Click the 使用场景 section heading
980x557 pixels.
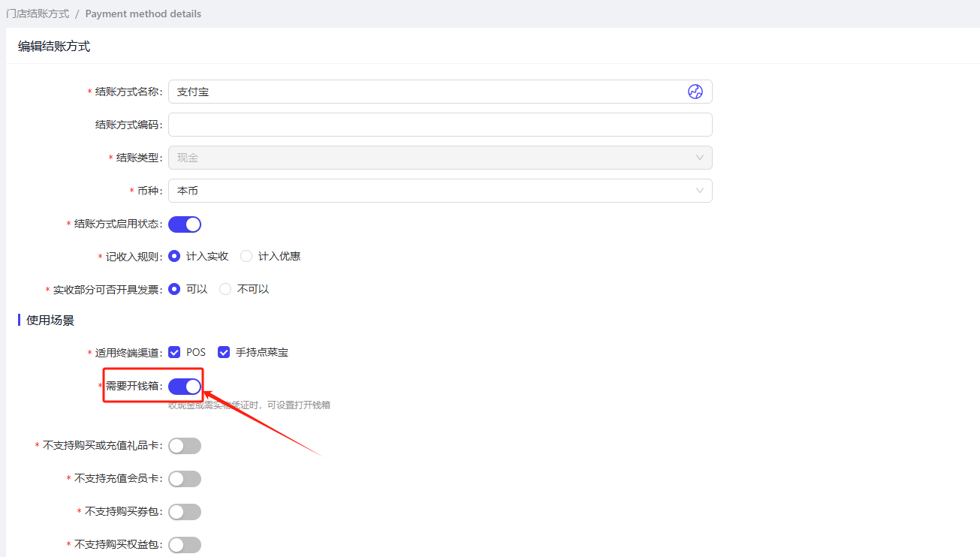[50, 321]
